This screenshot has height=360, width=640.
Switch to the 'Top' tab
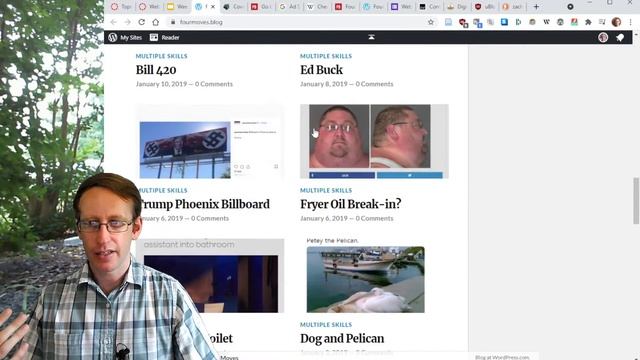tap(121, 7)
